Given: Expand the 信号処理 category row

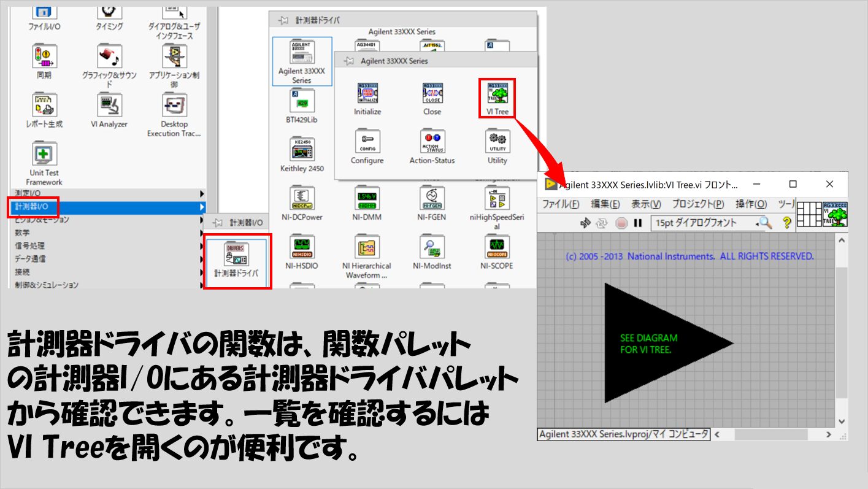Looking at the screenshot, I should 108,245.
